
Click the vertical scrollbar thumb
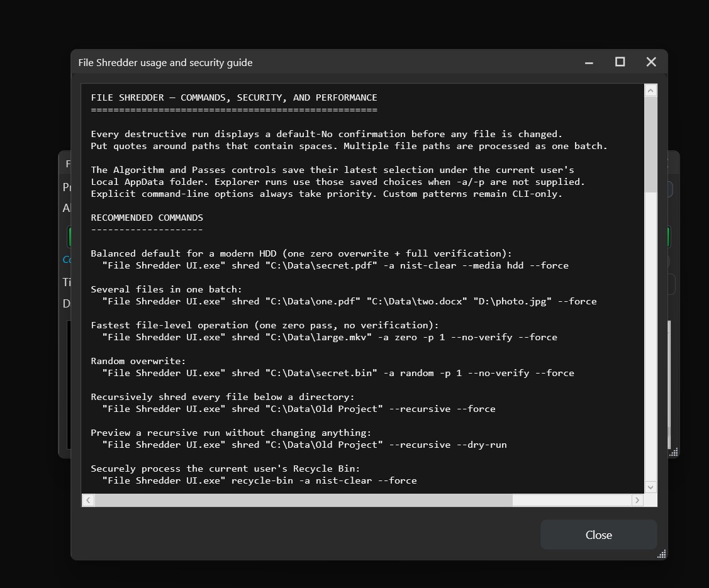pos(650,145)
